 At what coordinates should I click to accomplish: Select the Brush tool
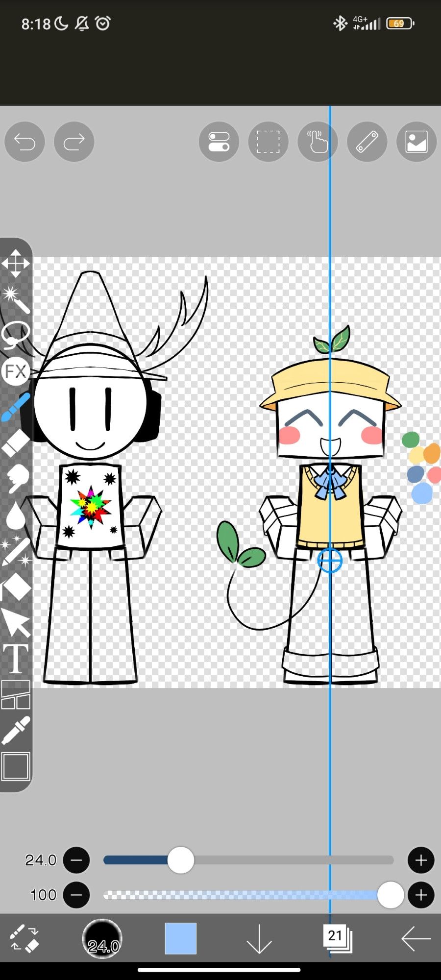tap(16, 408)
